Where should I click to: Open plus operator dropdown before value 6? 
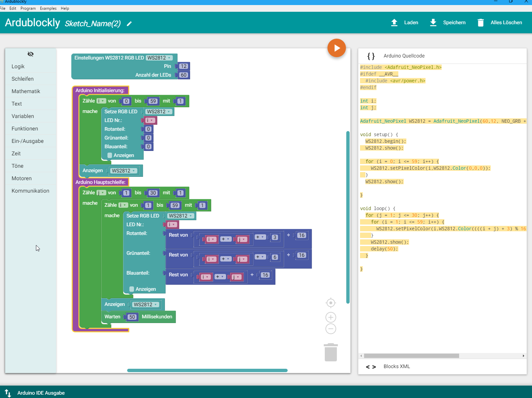(260, 257)
